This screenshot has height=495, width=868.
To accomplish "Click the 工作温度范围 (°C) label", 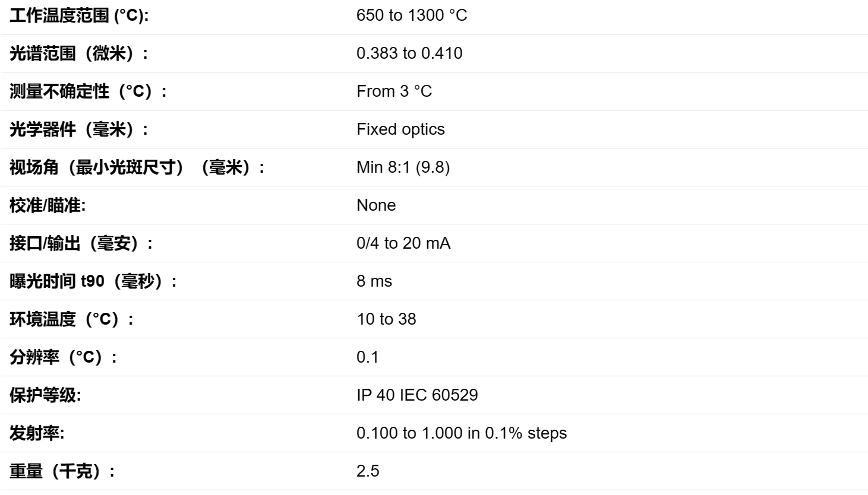I will point(79,15).
